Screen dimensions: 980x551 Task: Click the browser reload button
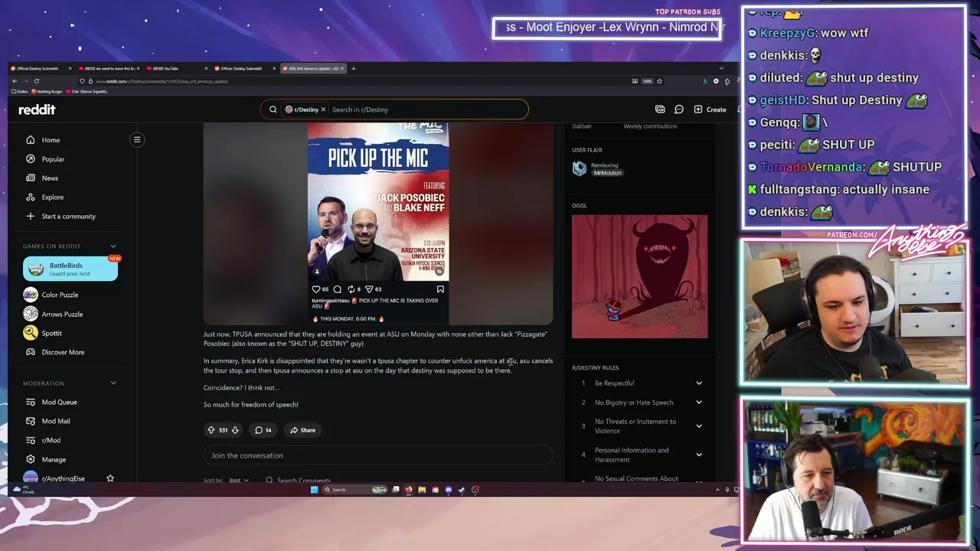tap(36, 81)
